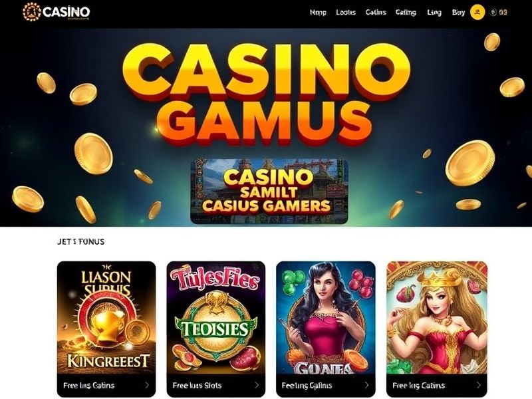This screenshot has height=399, width=532.
Task: Click arrow next to Feeling Calinis label
Action: click(x=367, y=385)
